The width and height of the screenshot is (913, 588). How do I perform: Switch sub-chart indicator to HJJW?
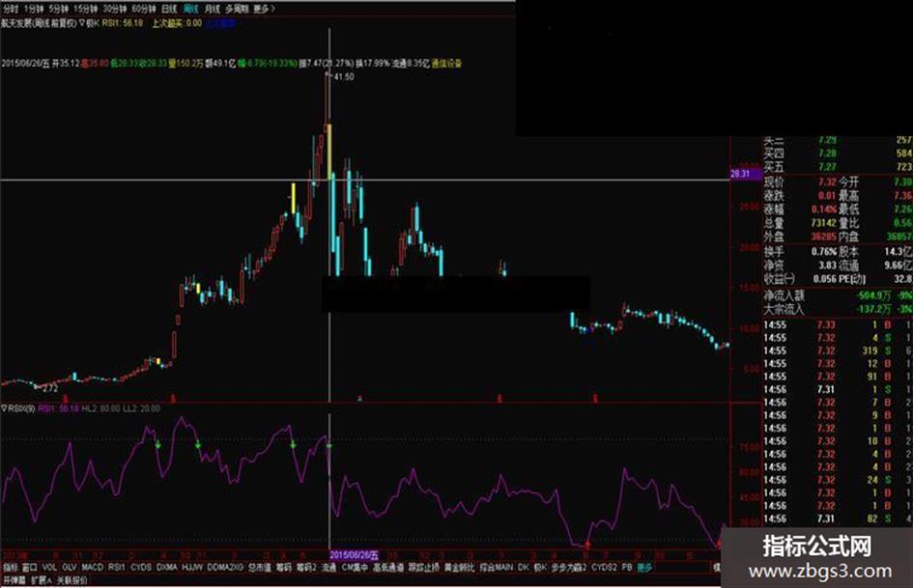192,567
